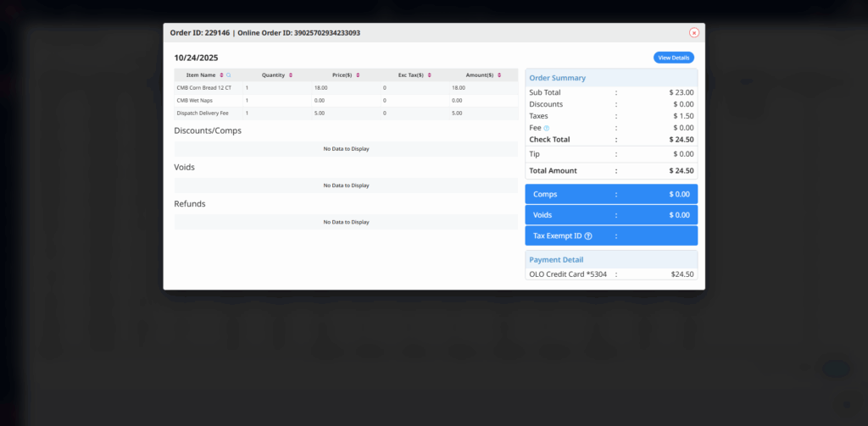Expand the Comps summary bar
The image size is (868, 426).
point(611,194)
